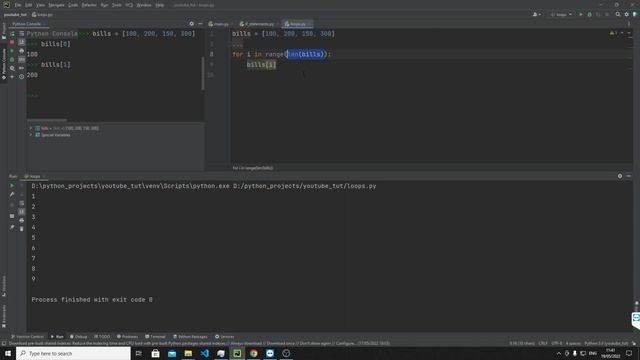Open Version Control tool window

(x=27, y=337)
